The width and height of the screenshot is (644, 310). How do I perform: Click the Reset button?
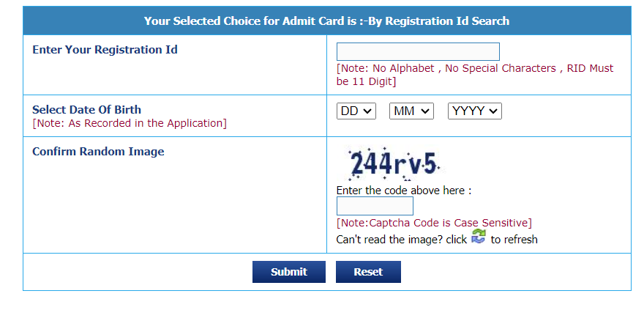pyautogui.click(x=368, y=272)
